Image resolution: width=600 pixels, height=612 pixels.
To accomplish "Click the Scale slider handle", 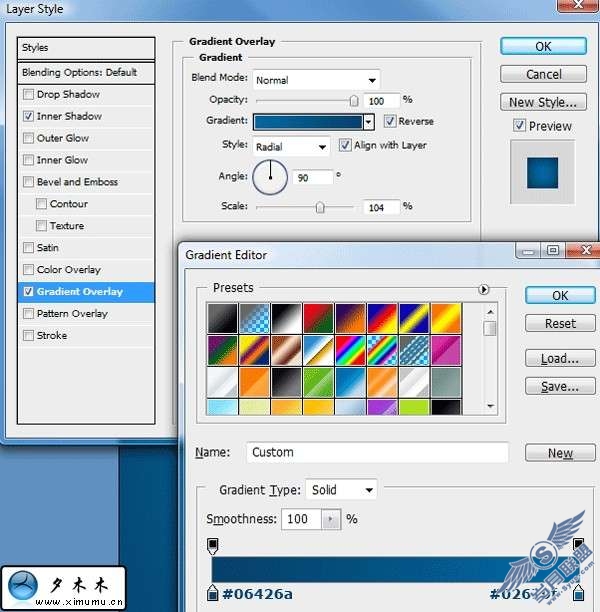I will (x=320, y=207).
